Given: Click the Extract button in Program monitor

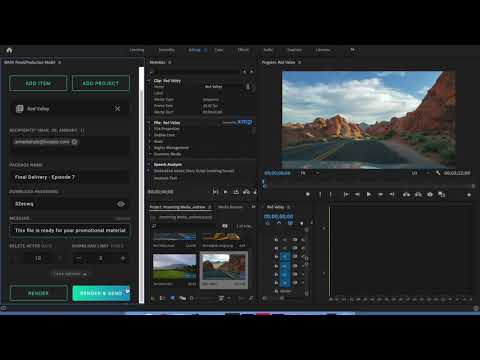Looking at the screenshot, I should (x=418, y=194).
